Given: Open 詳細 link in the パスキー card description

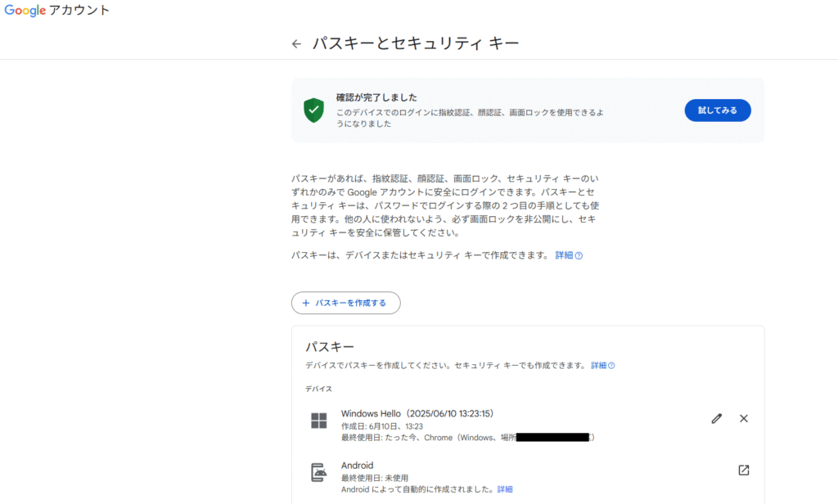Looking at the screenshot, I should click(x=603, y=366).
